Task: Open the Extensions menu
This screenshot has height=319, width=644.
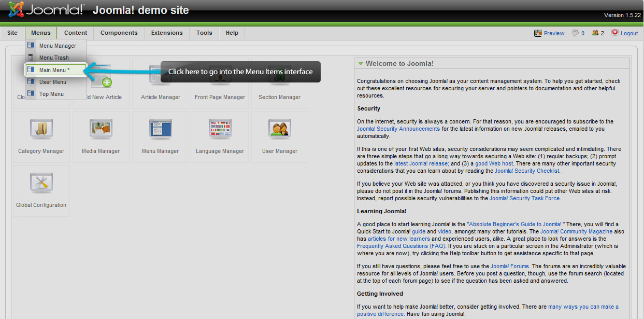Action: [167, 33]
